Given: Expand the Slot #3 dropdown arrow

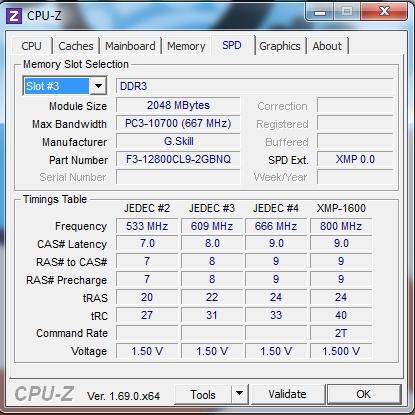Looking at the screenshot, I should click(98, 86).
